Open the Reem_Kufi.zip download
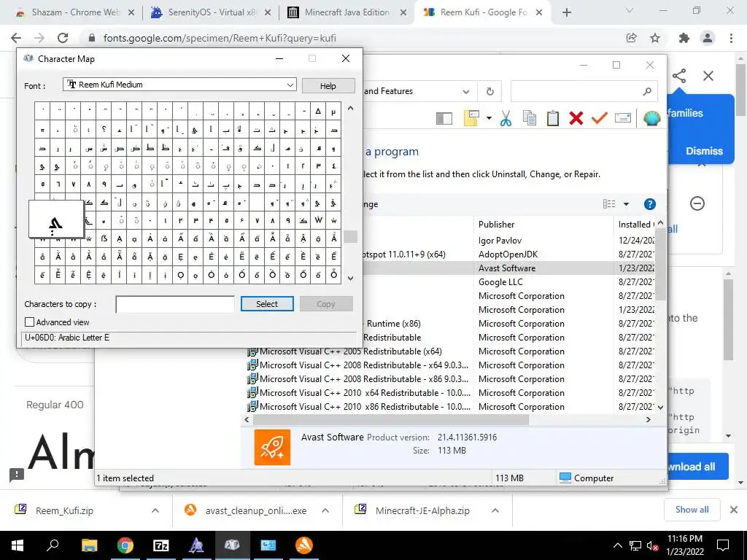Viewport: 747px width, 560px height. 64,510
